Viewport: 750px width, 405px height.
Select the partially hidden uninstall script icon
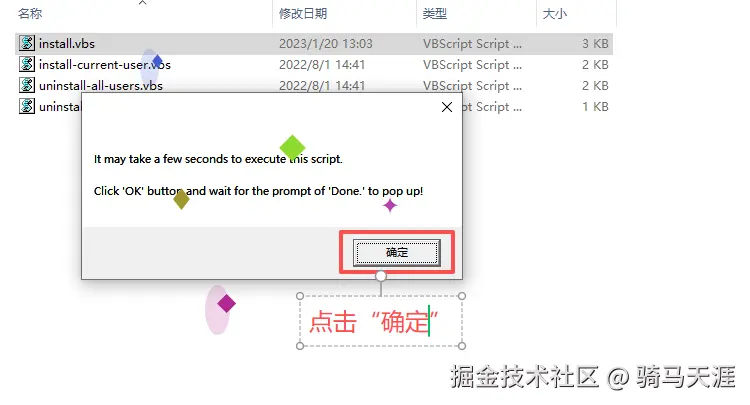27,106
